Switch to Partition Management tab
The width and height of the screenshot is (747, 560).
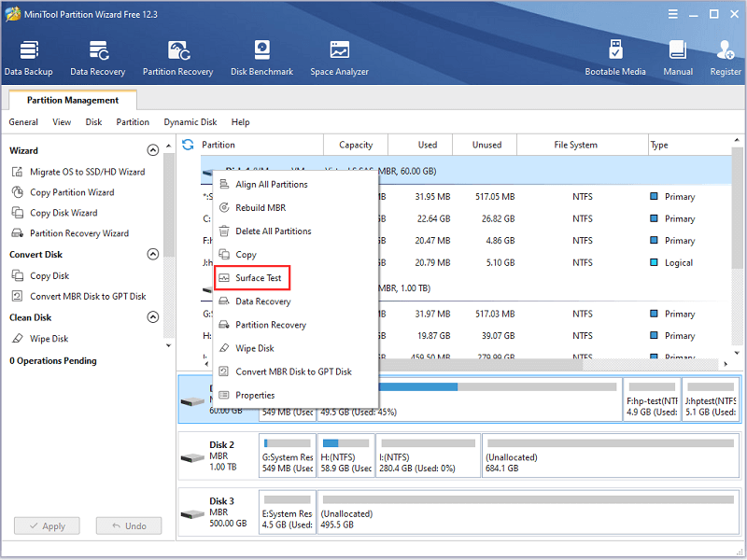(73, 100)
